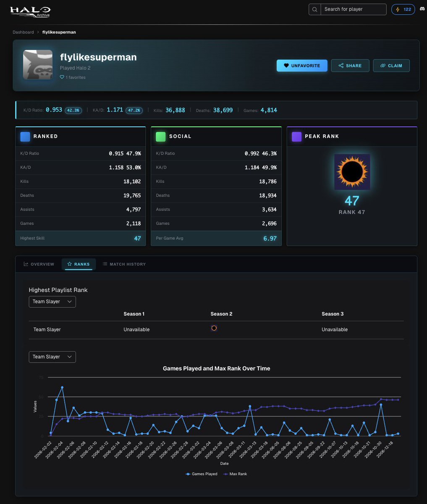Click the flylikesuperman avatar image

pos(38,64)
